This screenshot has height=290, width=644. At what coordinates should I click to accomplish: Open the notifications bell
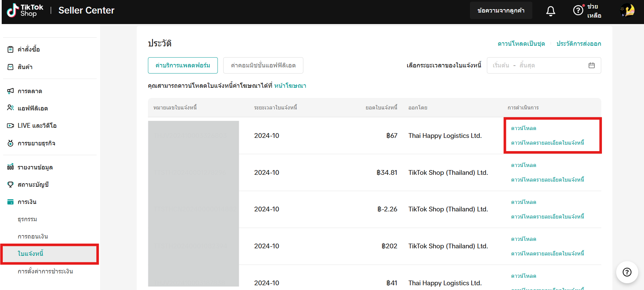coord(551,11)
